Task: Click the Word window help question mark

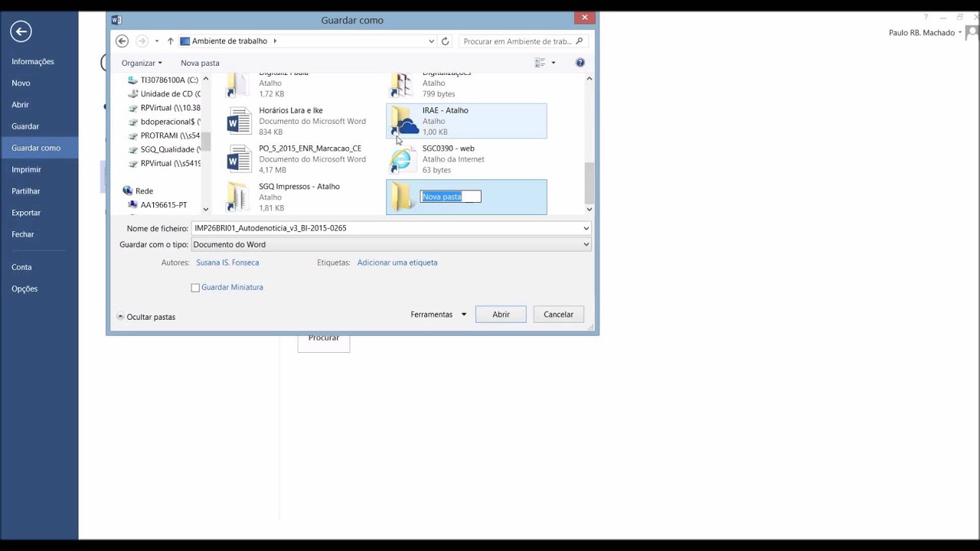Action: [926, 17]
